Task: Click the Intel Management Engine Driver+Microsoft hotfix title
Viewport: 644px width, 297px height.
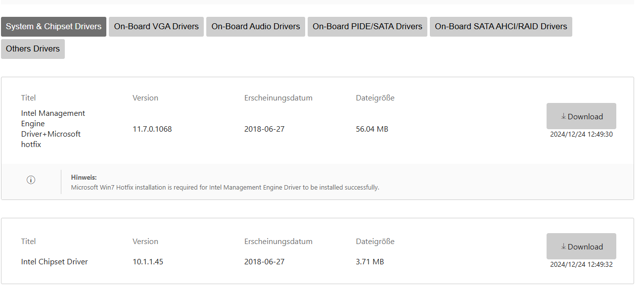Action: coord(53,129)
